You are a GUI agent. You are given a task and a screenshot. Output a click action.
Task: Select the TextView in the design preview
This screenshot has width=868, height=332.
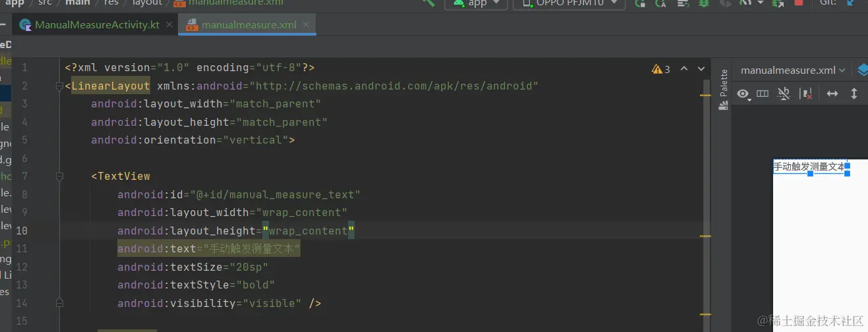(x=809, y=167)
